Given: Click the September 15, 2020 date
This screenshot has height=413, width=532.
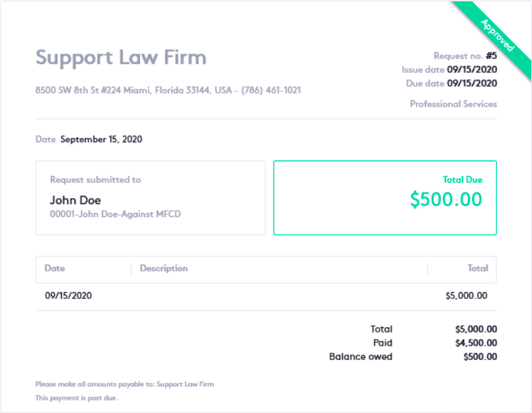Looking at the screenshot, I should (x=101, y=139).
